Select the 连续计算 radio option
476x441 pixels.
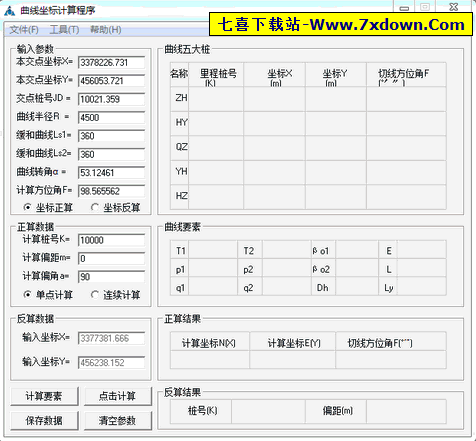click(x=116, y=295)
